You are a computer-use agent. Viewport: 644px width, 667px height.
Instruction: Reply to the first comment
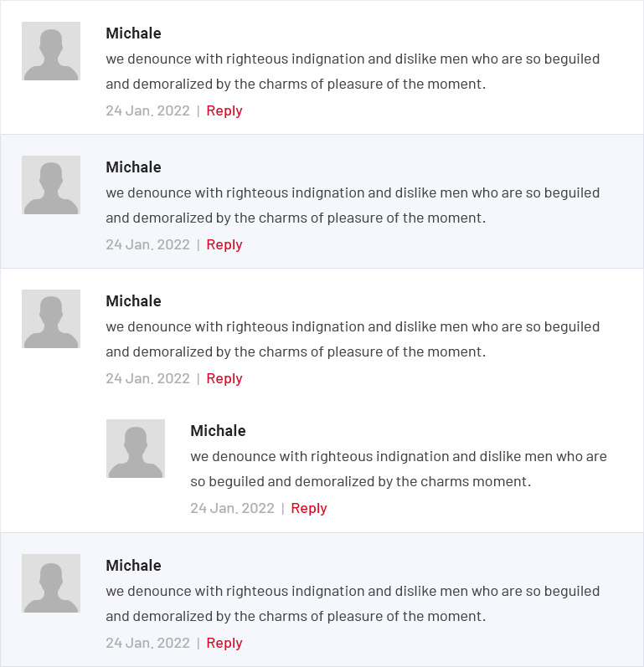[224, 110]
